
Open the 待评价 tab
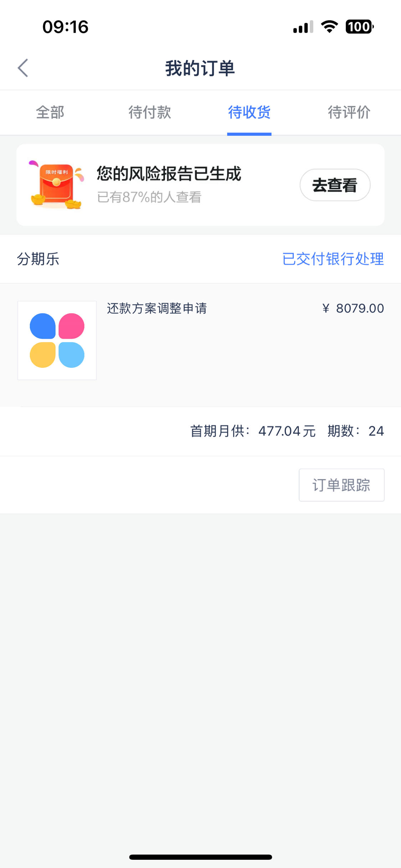click(x=349, y=112)
